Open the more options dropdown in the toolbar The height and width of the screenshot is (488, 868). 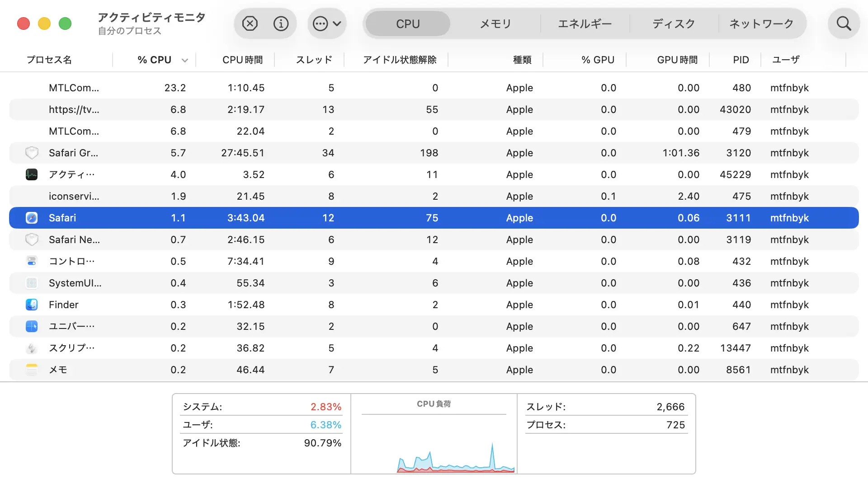[x=327, y=23]
